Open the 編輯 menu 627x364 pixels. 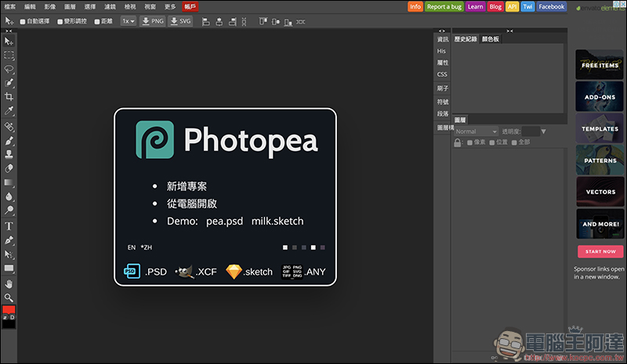[30, 6]
